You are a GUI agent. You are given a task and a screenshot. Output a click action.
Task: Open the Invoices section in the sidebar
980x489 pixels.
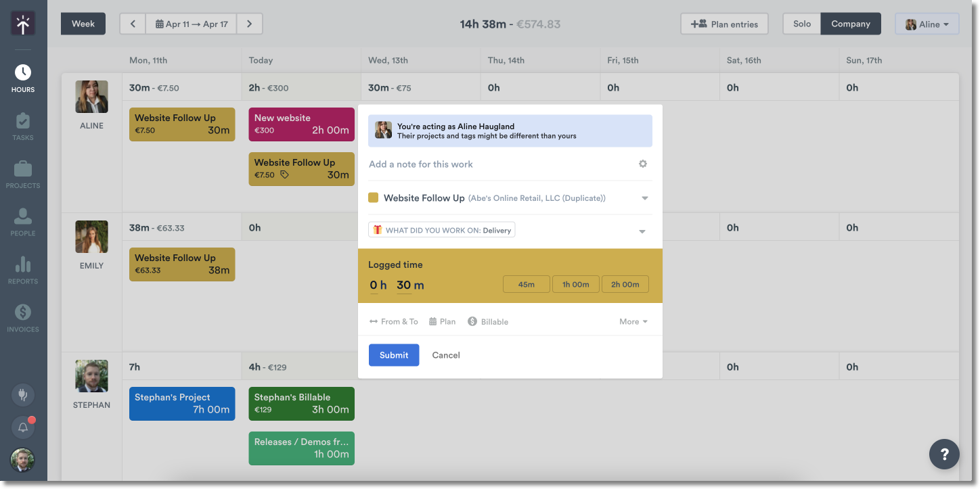[x=23, y=317]
